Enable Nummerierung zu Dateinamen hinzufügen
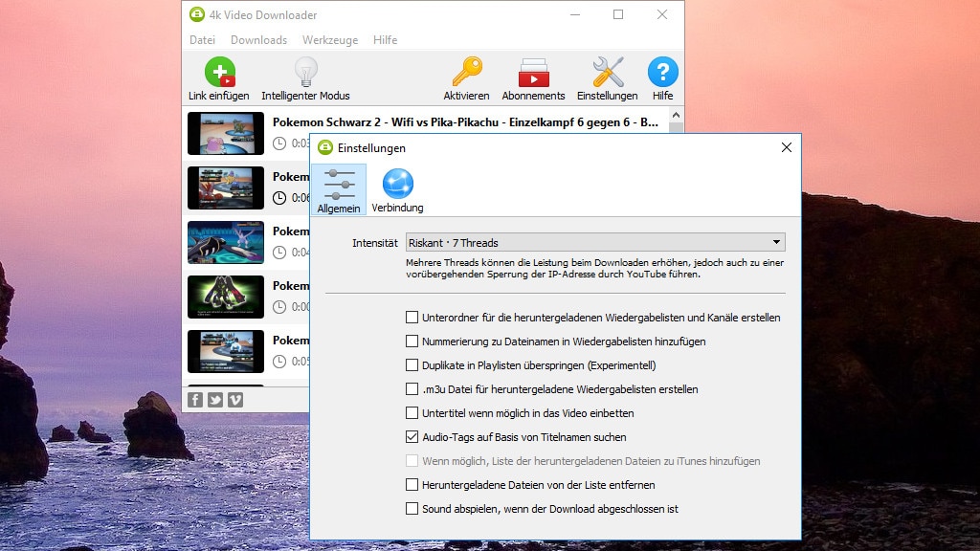Image resolution: width=980 pixels, height=551 pixels. tap(412, 342)
